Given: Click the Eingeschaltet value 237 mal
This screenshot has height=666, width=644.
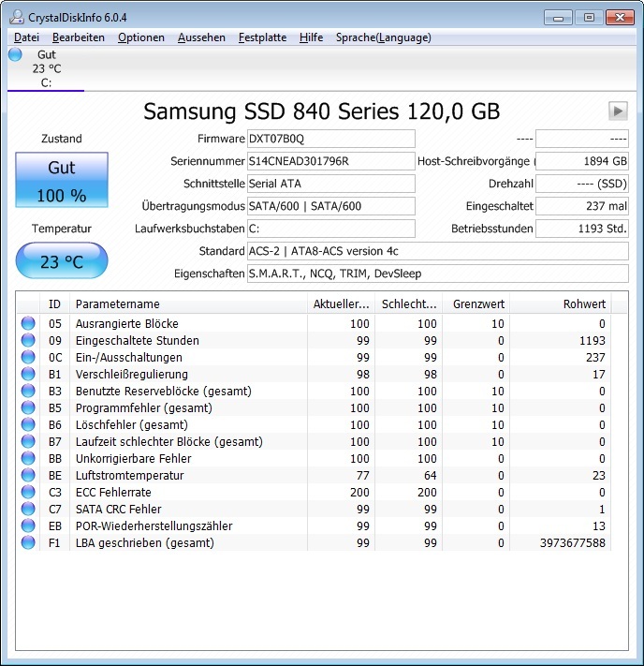Looking at the screenshot, I should point(582,206).
